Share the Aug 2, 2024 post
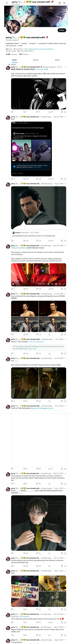 pyautogui.click(x=65, y=241)
